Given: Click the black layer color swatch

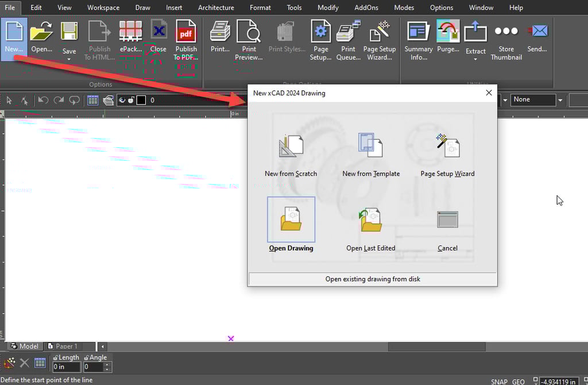Looking at the screenshot, I should pos(141,100).
